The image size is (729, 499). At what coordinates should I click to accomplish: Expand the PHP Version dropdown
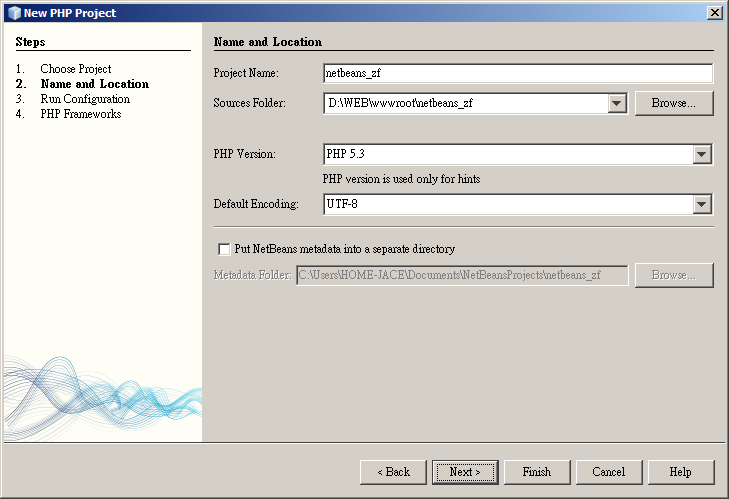pos(702,154)
